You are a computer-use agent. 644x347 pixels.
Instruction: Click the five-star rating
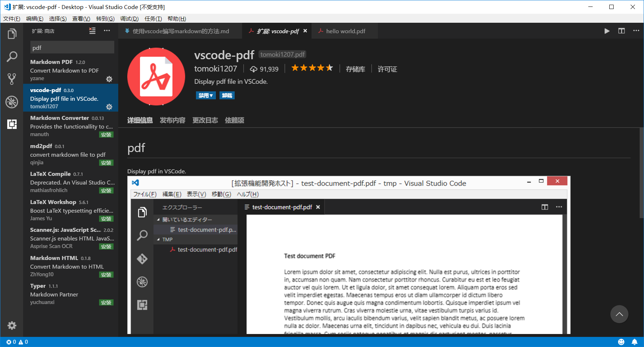point(312,68)
